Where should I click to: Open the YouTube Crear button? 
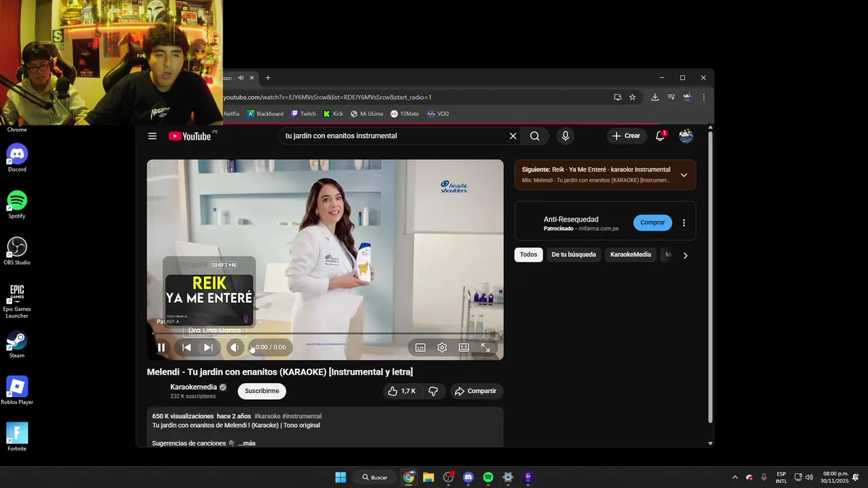click(x=626, y=136)
